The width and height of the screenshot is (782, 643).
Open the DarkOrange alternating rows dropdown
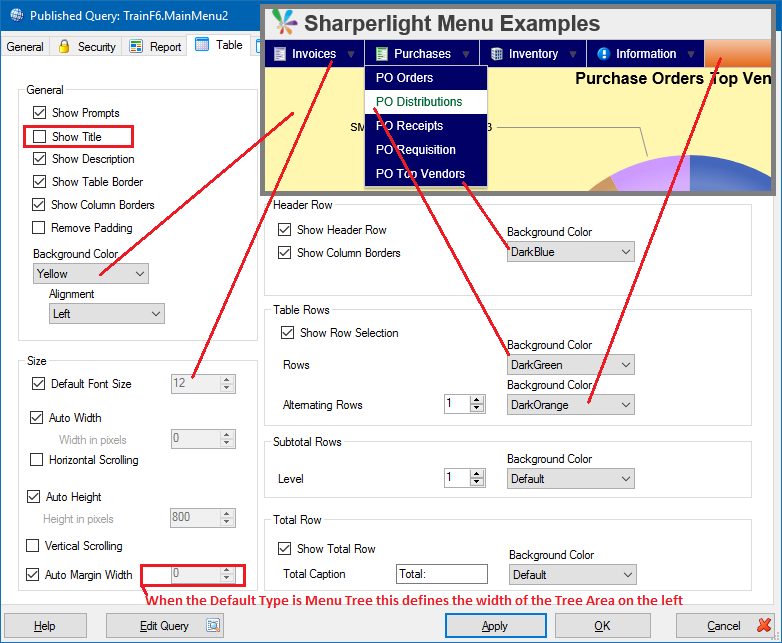click(571, 405)
